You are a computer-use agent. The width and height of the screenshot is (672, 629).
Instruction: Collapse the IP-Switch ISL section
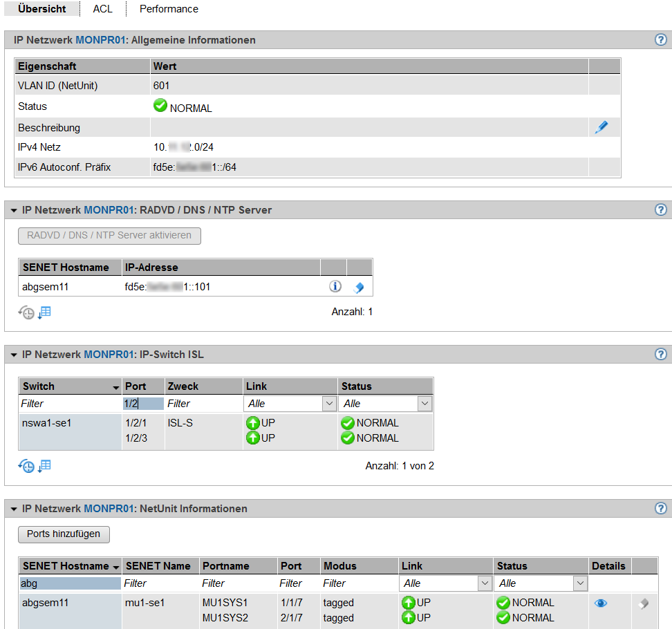pyautogui.click(x=13, y=355)
